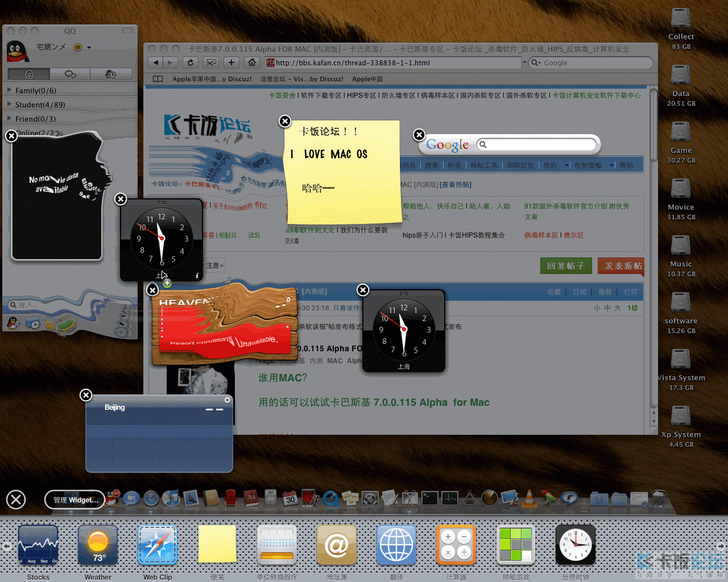Image resolution: width=728 pixels, height=582 pixels.
Task: Open VLC cone icon in the Dock
Action: coord(529,498)
